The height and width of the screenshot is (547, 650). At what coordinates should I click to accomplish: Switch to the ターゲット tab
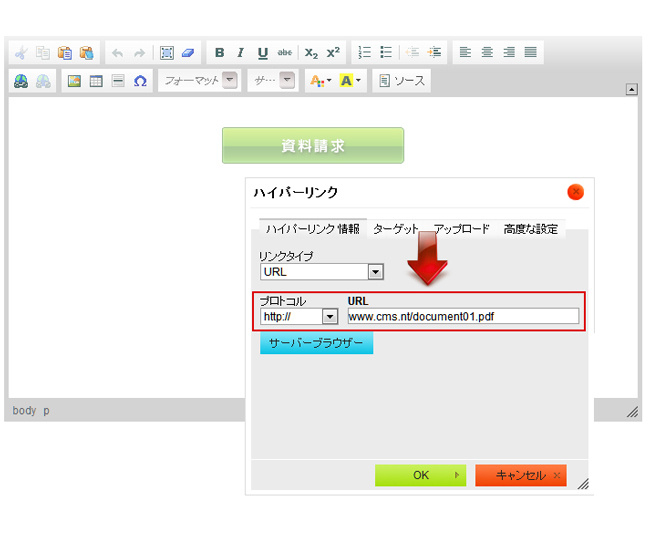pyautogui.click(x=395, y=229)
